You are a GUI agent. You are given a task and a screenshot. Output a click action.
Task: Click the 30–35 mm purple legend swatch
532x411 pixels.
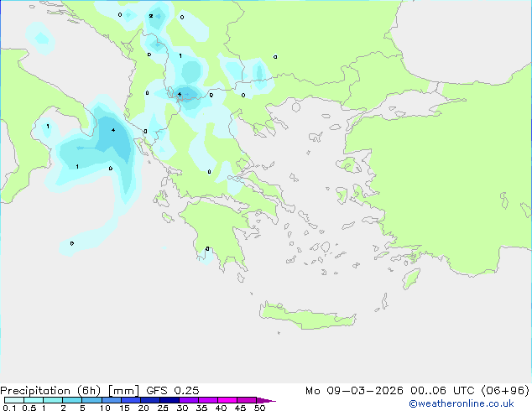coord(189,400)
